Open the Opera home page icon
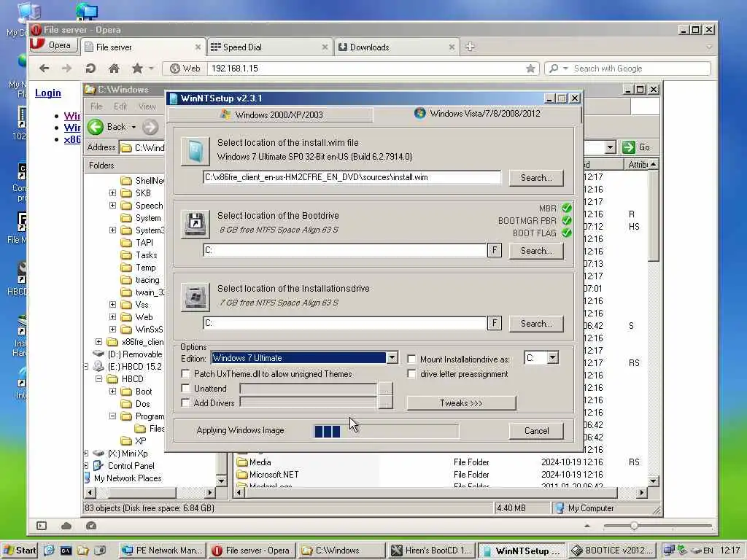This screenshot has height=560, width=747. click(x=114, y=69)
